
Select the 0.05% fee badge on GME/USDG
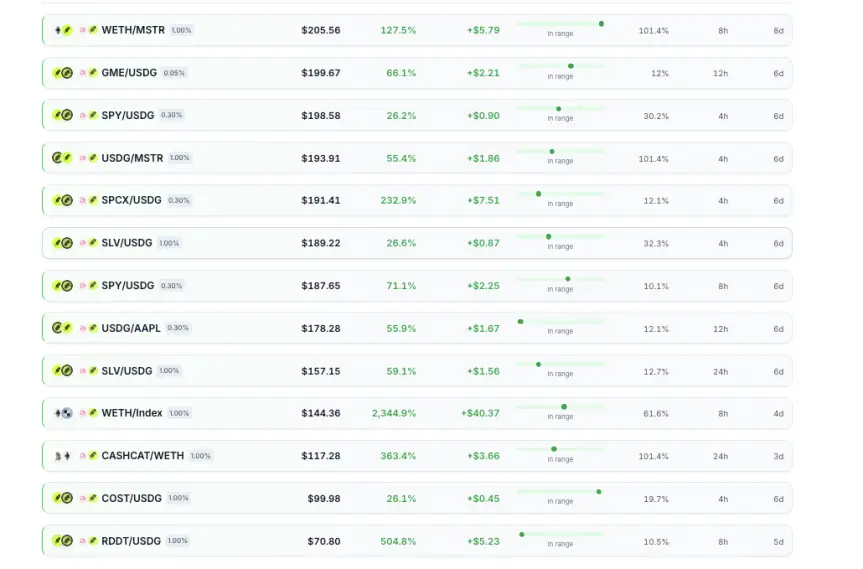[174, 73]
